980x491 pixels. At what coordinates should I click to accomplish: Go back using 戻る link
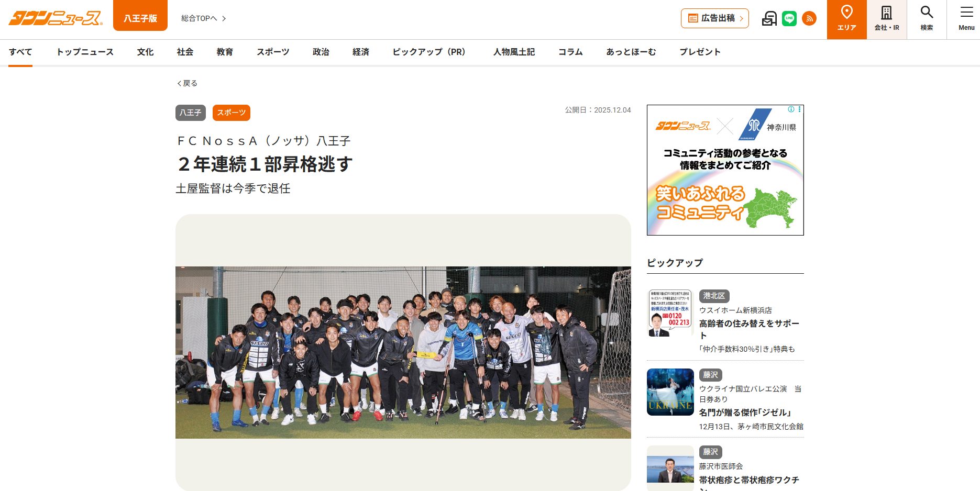coord(187,83)
